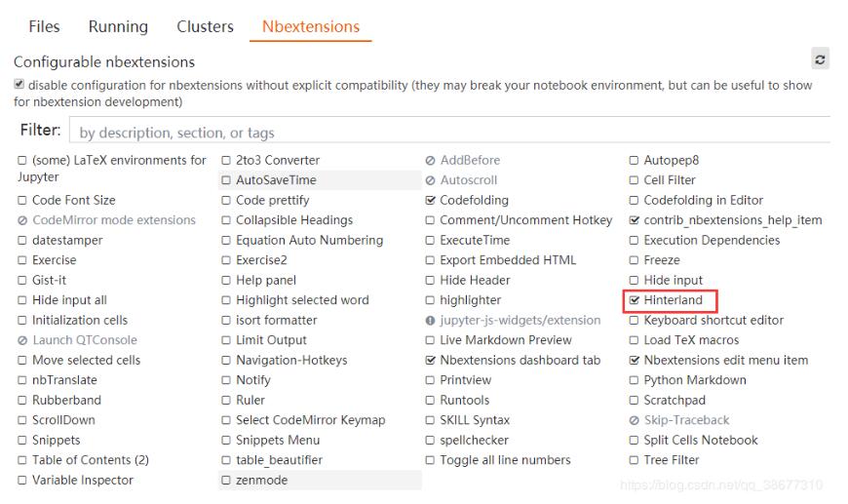The width and height of the screenshot is (848, 504).
Task: Disable the Codefolding extension checkbox
Action: pyautogui.click(x=431, y=200)
